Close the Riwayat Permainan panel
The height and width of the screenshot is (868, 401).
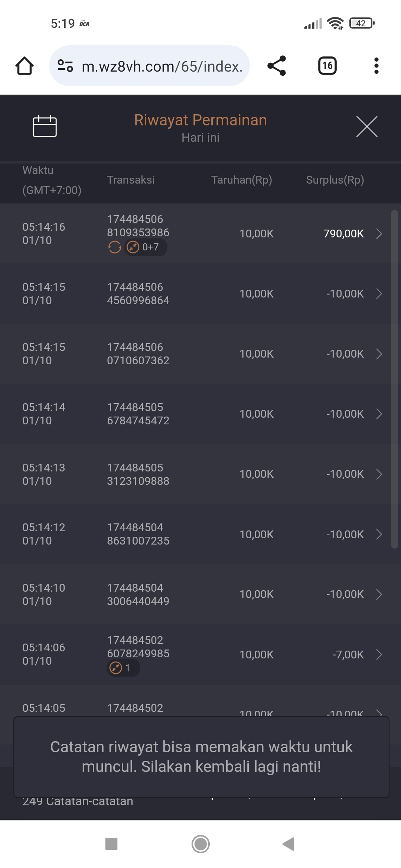click(x=366, y=126)
